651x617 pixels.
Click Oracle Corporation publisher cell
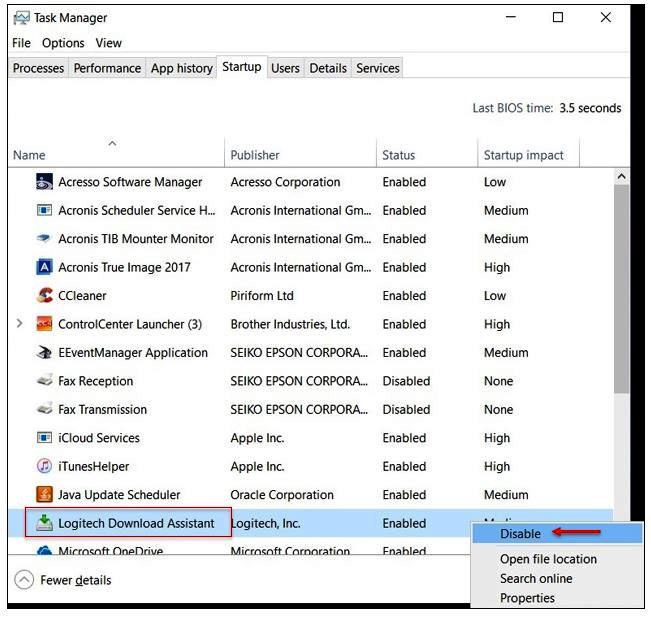coord(282,495)
